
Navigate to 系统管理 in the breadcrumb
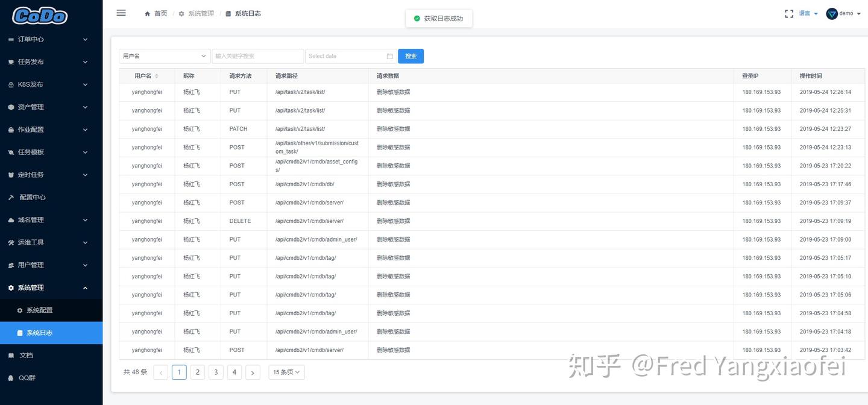pos(201,13)
